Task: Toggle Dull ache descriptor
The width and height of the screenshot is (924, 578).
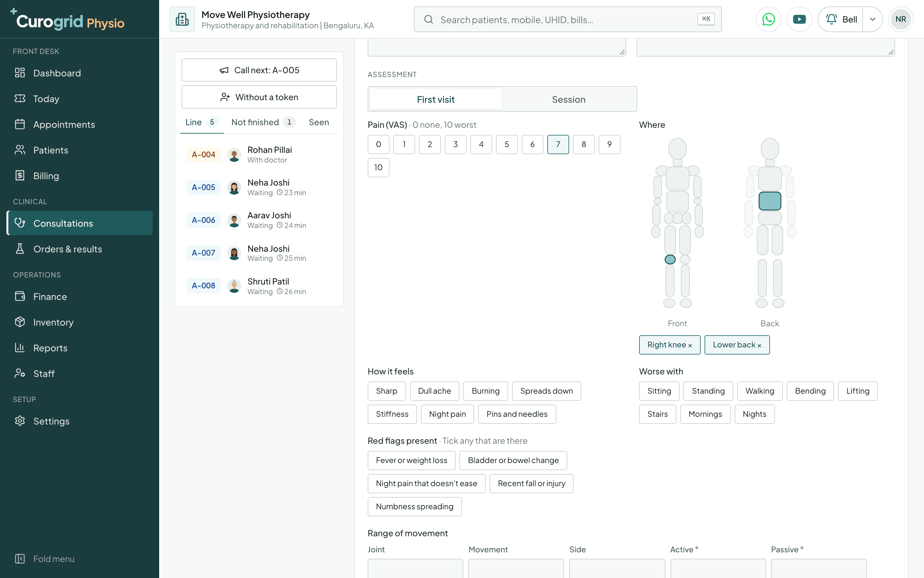Action: tap(434, 391)
